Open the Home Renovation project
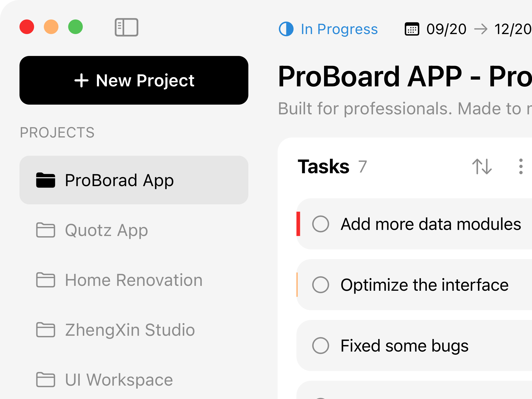This screenshot has height=399, width=532. [x=134, y=280]
